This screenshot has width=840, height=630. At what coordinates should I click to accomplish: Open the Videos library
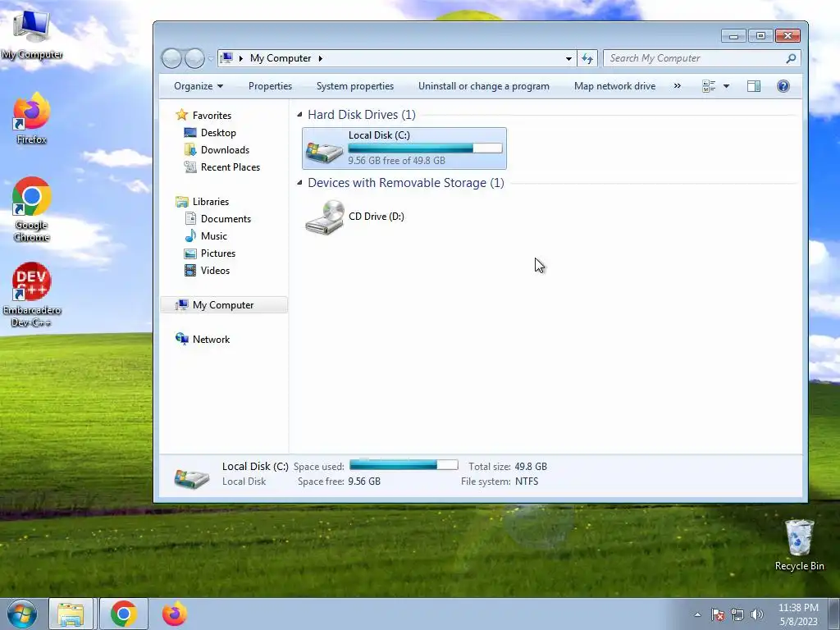coord(215,271)
